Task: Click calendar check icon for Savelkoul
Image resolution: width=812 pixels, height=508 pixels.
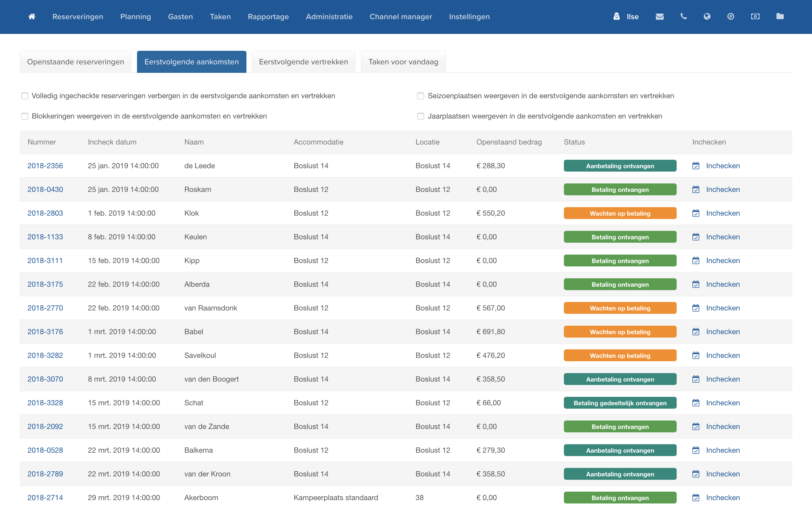Action: click(x=696, y=356)
